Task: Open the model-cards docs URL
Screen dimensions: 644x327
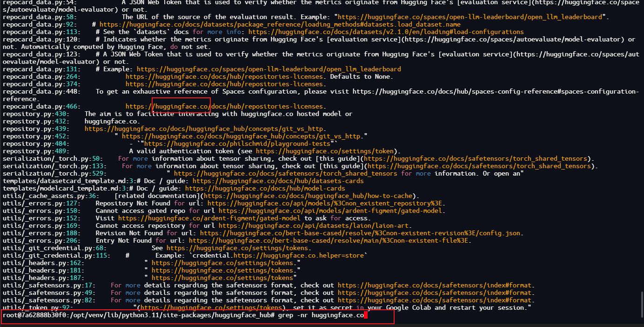Action: (x=265, y=188)
